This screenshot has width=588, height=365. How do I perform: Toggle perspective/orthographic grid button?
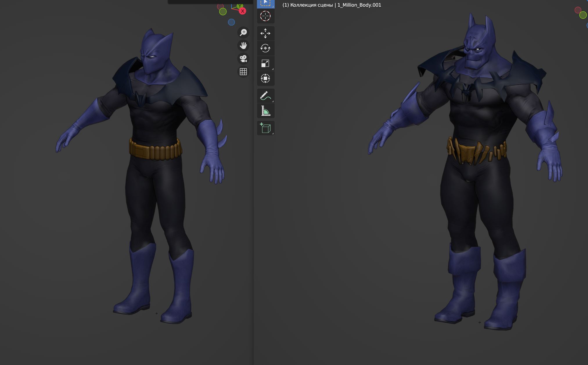coord(243,72)
